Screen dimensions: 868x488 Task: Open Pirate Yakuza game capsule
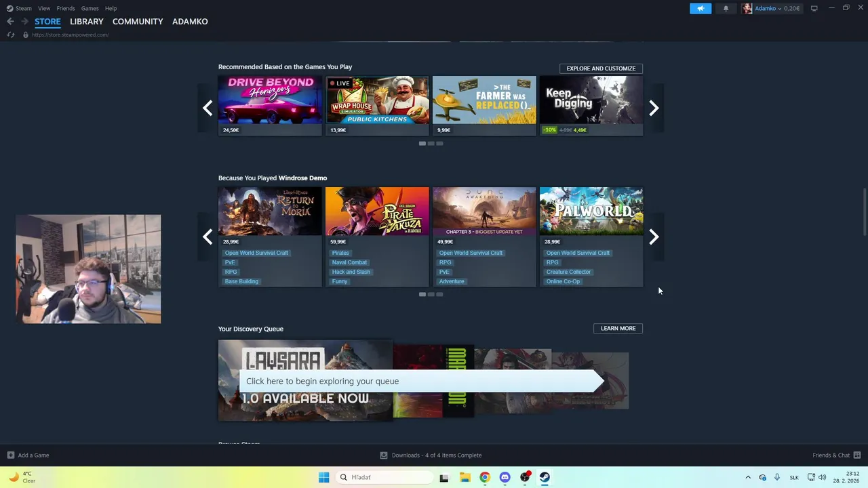tap(377, 237)
